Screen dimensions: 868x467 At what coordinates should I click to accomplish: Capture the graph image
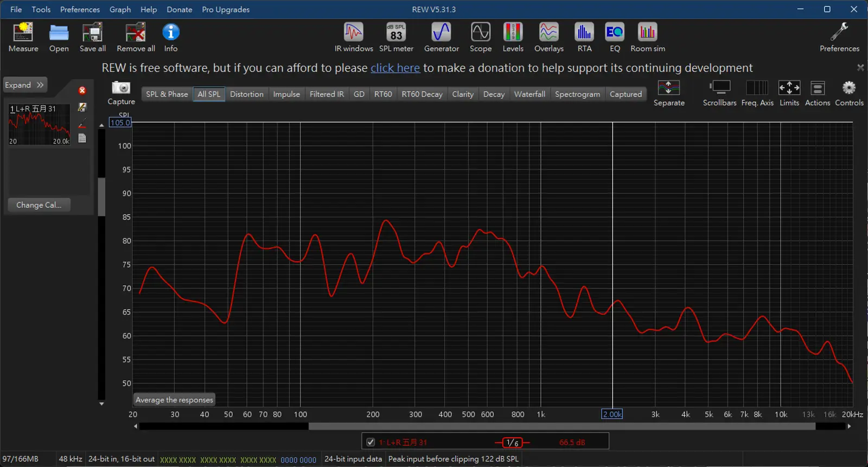click(121, 93)
